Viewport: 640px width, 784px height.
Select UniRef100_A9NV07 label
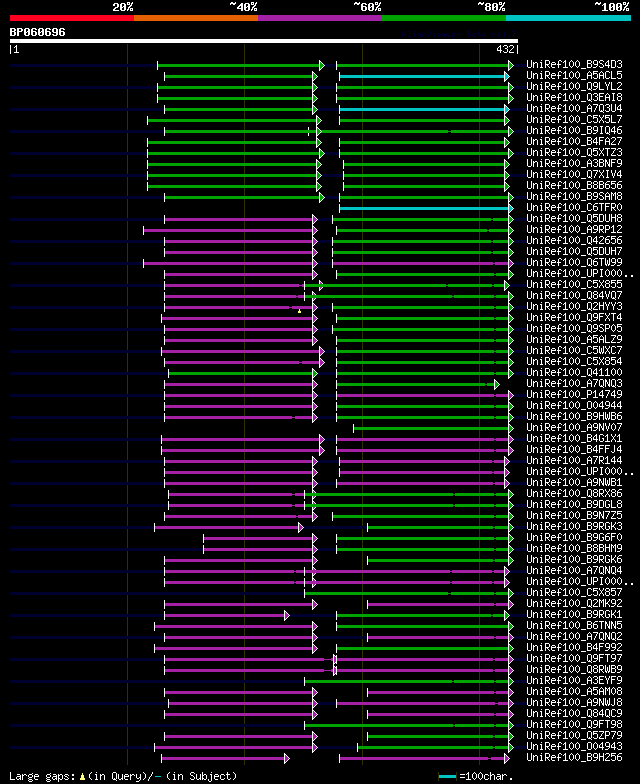tap(574, 428)
